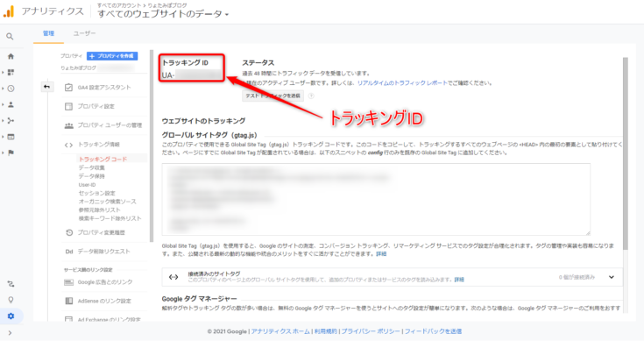
Task: Collapse the トラッキング情報 section
Action: coord(98,145)
